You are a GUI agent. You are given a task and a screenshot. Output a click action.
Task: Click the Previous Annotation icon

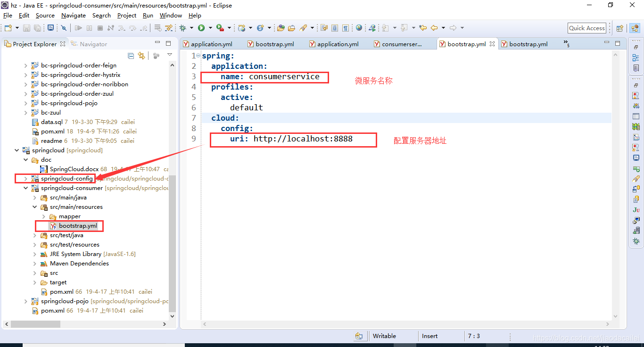(404, 28)
